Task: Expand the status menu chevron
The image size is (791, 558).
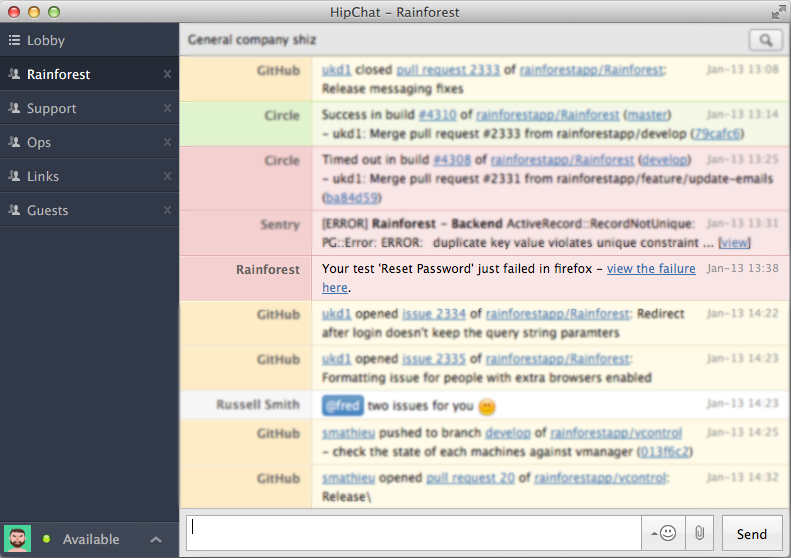Action: coord(156,539)
